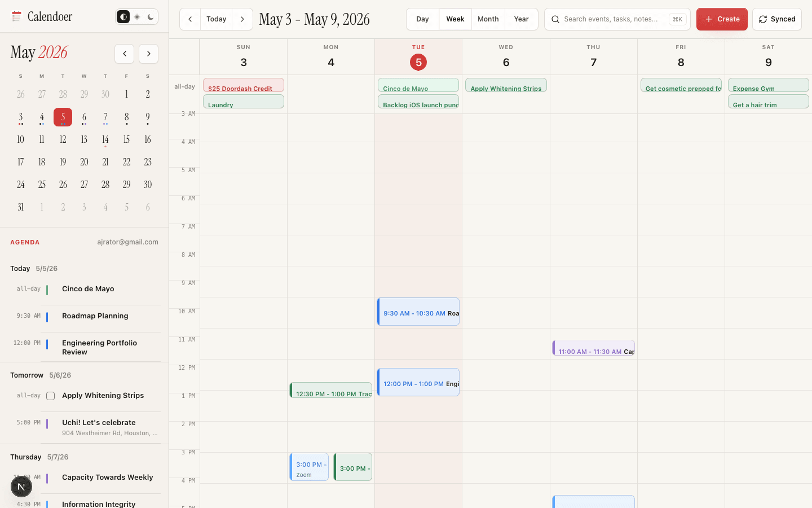Open Get a hair trim event Saturday
Image resolution: width=812 pixels, height=508 pixels.
769,102
